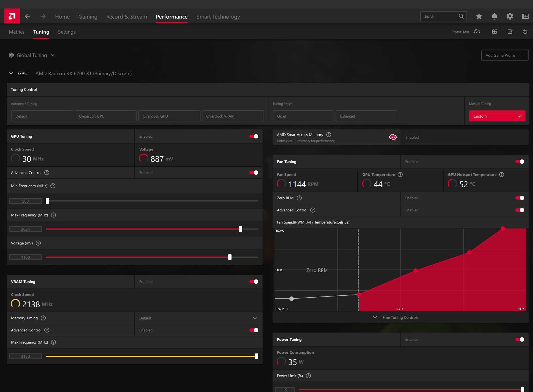Toggle Fan Tuning enabled switch

520,162
